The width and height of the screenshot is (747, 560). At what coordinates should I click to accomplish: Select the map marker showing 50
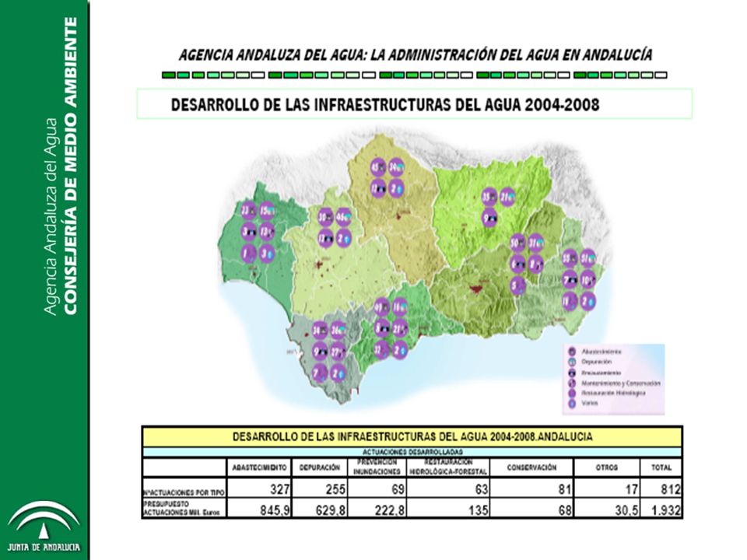click(x=517, y=243)
